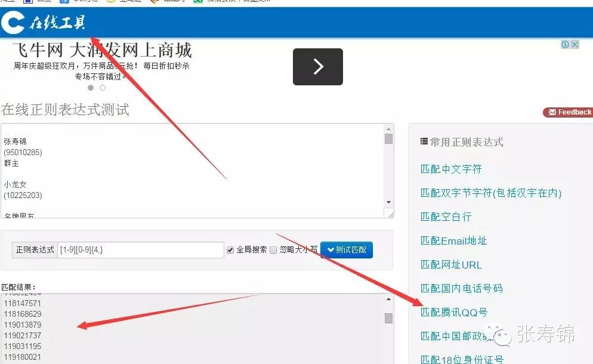Enable the 忽略大小写 checkbox
This screenshot has height=364, width=593.
click(x=273, y=249)
